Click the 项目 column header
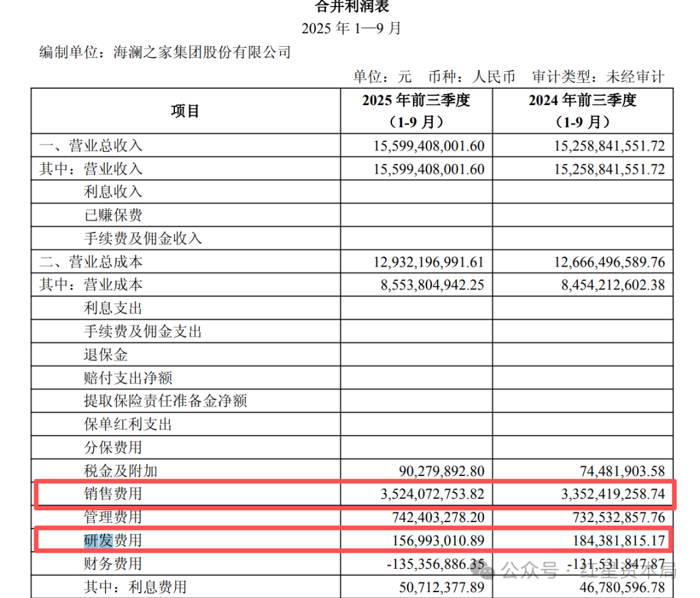This screenshot has height=598, width=700. click(185, 111)
